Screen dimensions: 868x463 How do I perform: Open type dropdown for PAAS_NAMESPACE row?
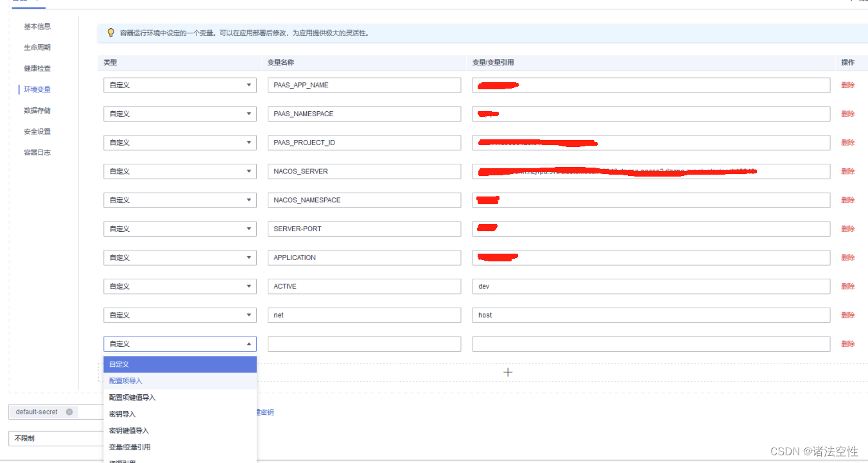click(180, 114)
